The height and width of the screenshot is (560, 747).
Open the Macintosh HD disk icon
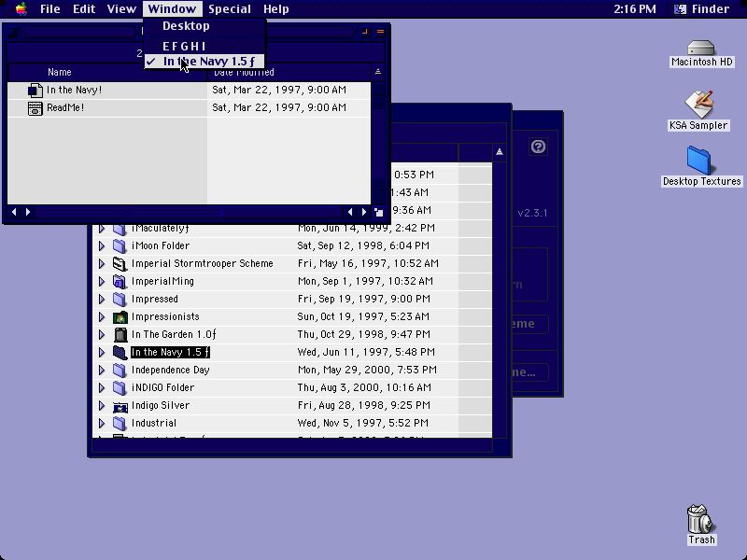click(x=701, y=48)
